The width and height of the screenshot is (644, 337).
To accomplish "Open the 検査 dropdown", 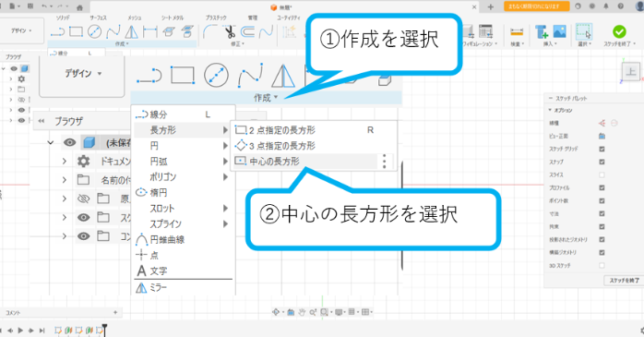I will 517,44.
